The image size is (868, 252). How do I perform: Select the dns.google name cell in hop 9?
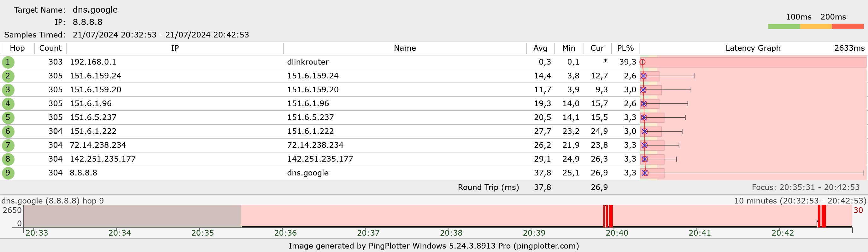point(308,173)
